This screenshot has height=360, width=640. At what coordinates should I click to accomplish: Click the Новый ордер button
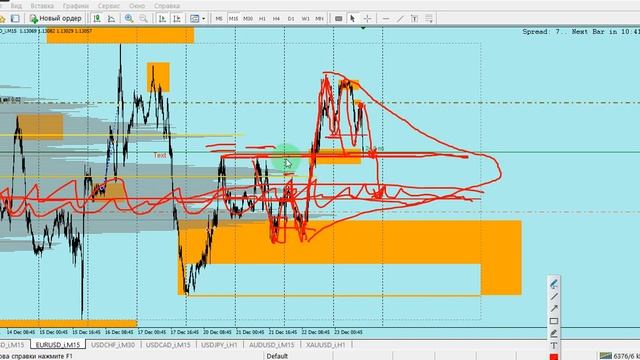pyautogui.click(x=56, y=18)
